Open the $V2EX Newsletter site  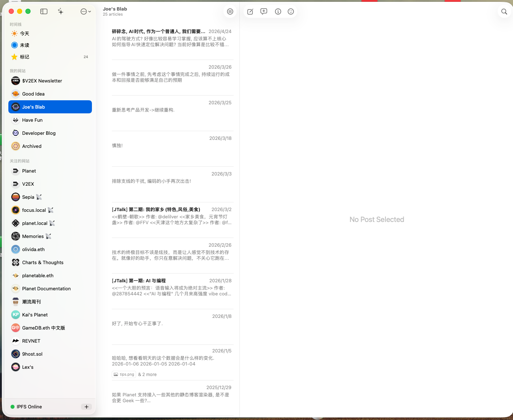[x=42, y=81]
